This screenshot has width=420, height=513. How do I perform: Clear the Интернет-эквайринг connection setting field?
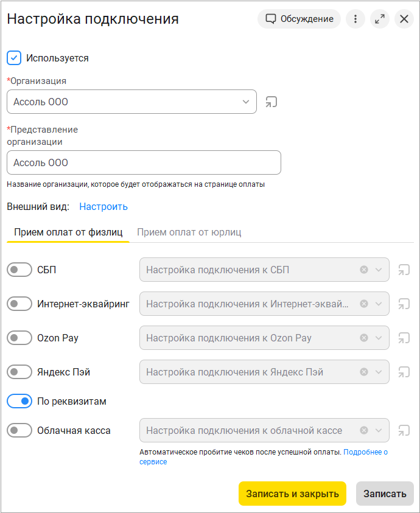tap(363, 304)
